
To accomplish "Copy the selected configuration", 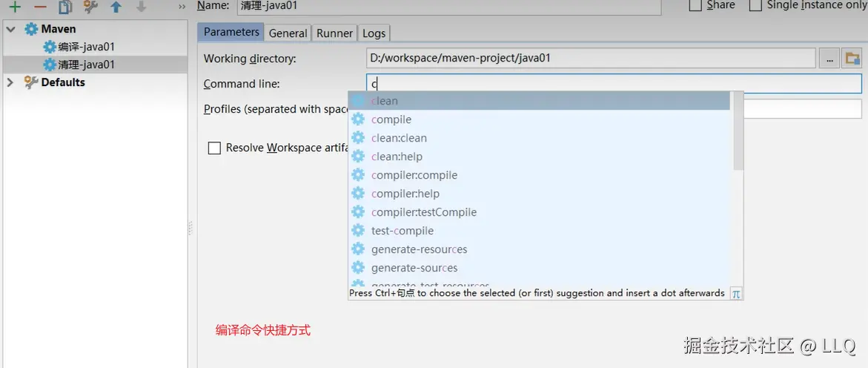I will [66, 7].
